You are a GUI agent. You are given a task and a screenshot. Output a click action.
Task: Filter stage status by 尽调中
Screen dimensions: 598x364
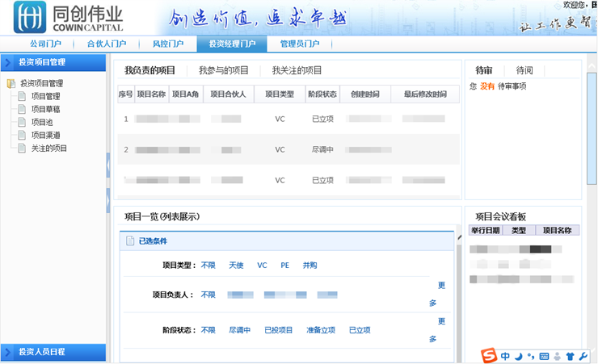click(239, 330)
